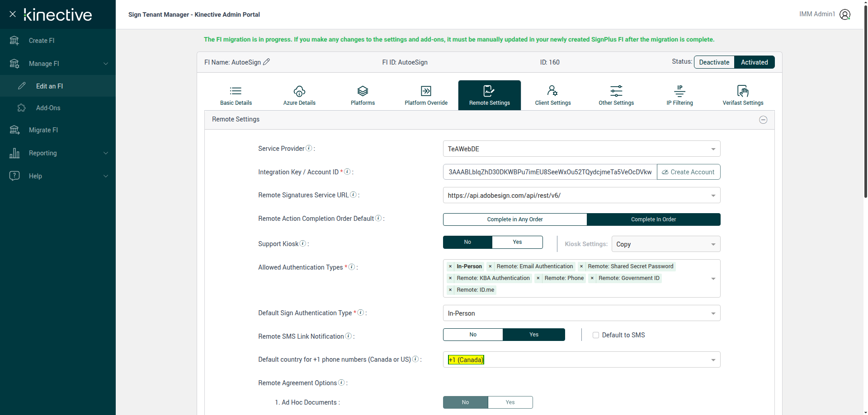Select Complete In Order option
Image resolution: width=868 pixels, height=415 pixels.
coord(653,219)
